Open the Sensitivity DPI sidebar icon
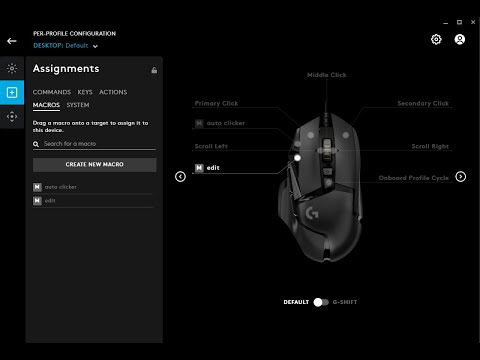 click(12, 116)
